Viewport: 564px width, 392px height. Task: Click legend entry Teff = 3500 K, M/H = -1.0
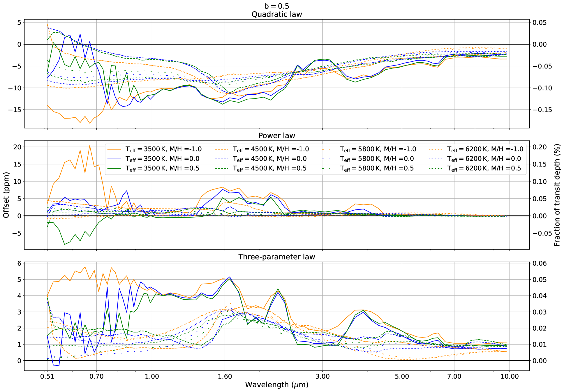(163, 149)
